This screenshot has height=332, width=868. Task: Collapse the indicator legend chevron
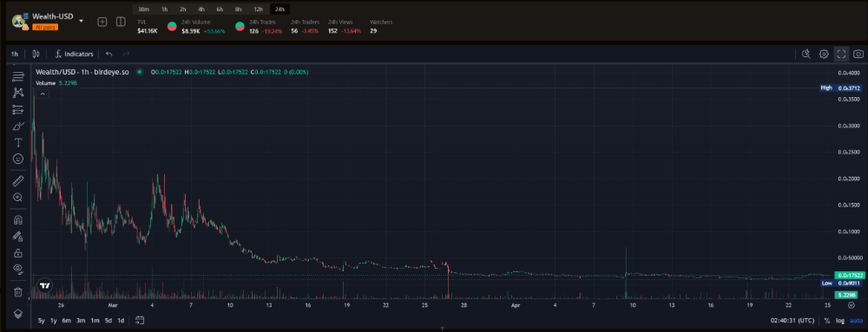coord(43,94)
